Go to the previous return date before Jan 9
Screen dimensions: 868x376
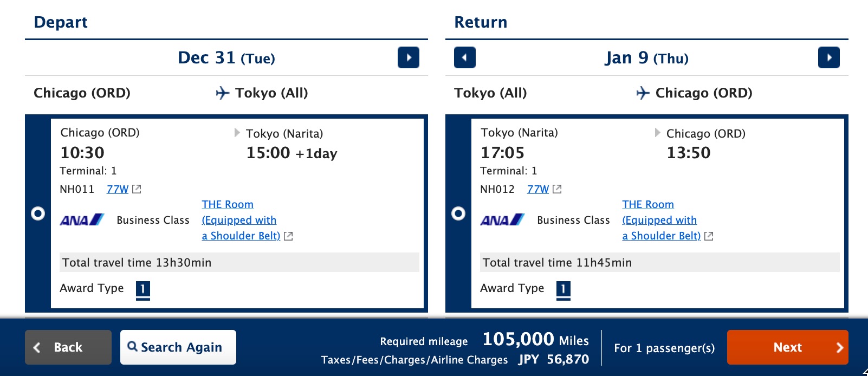coord(464,57)
